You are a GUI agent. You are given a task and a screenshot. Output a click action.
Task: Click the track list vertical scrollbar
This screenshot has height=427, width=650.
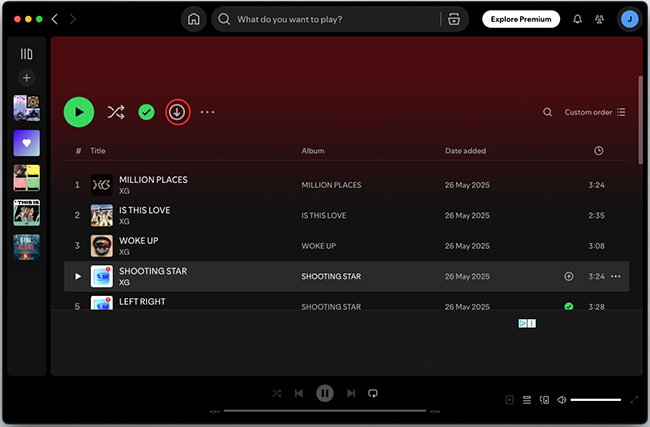tap(640, 120)
